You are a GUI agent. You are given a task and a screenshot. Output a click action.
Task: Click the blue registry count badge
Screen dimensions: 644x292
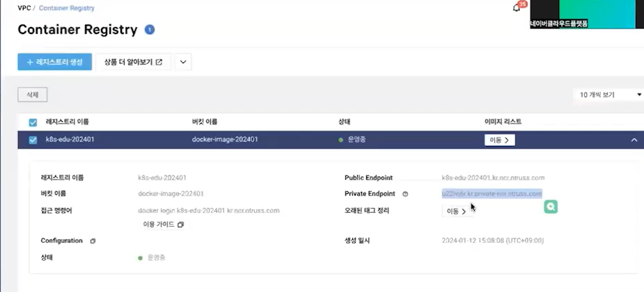click(150, 29)
